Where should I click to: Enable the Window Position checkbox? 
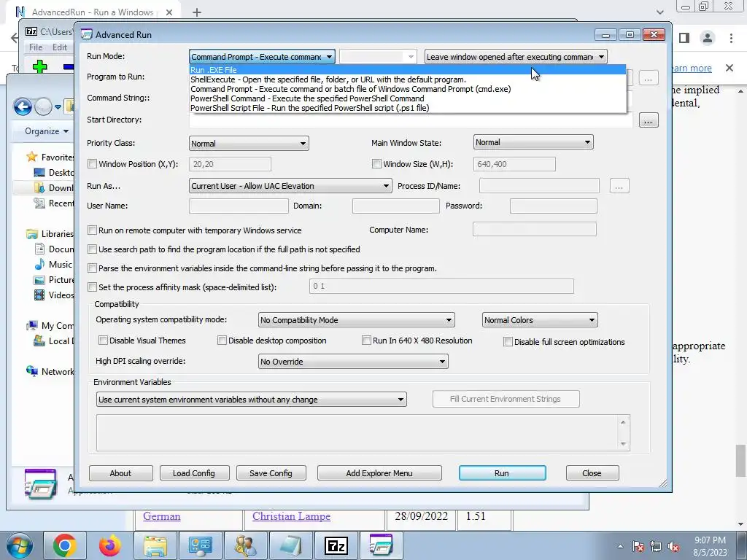(x=93, y=164)
